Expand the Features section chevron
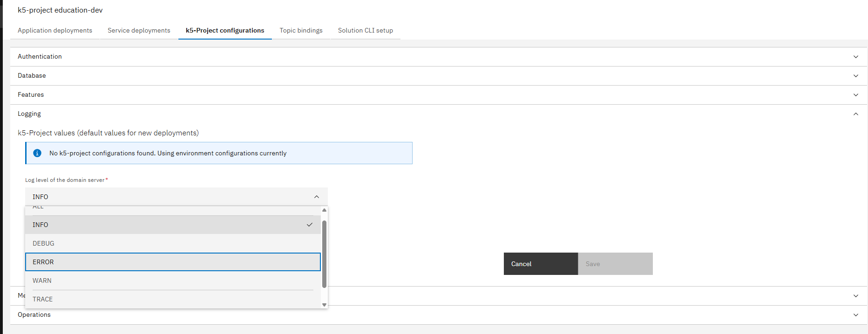868x334 pixels. [x=855, y=95]
